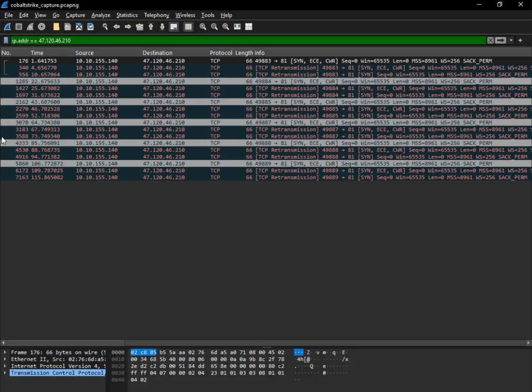Toggle packet list colorization
The height and width of the screenshot is (392, 532).
188,27
